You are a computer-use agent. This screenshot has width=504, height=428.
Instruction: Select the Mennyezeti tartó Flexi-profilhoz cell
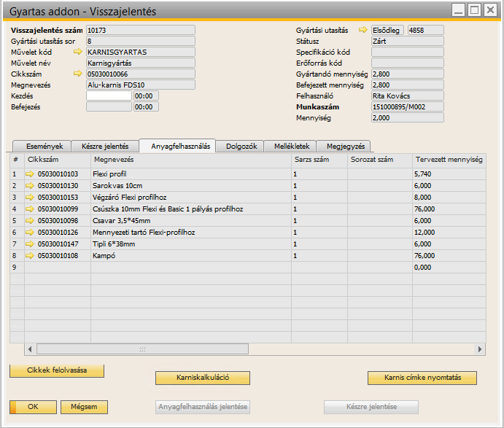(191, 232)
